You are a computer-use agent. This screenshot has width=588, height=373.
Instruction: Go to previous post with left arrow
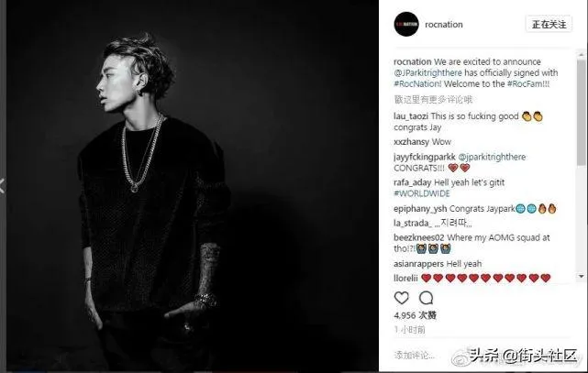tap(2, 186)
